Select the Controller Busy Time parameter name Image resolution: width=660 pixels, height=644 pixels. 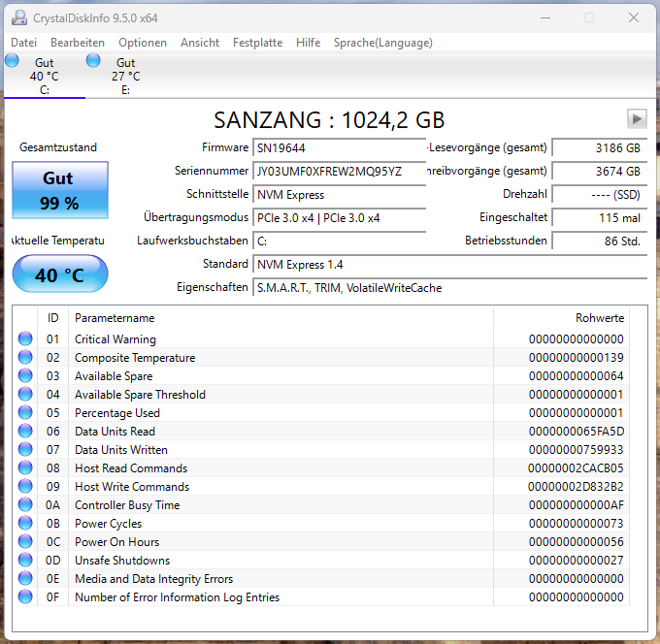tap(127, 505)
